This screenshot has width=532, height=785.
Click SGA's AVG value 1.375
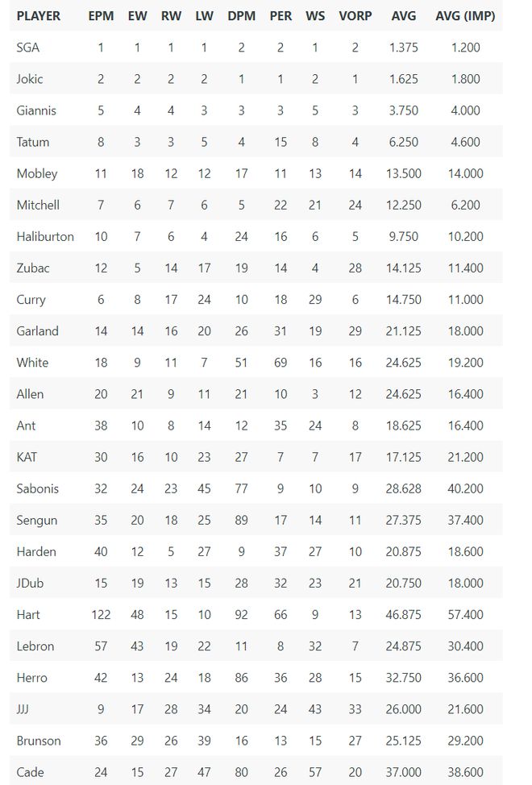pyautogui.click(x=403, y=48)
